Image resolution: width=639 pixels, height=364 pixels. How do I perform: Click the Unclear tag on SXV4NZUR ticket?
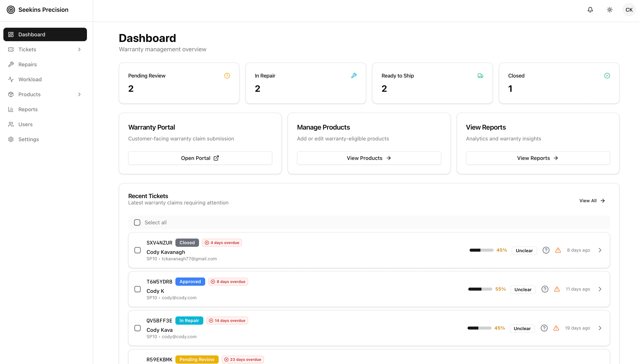[x=524, y=251]
